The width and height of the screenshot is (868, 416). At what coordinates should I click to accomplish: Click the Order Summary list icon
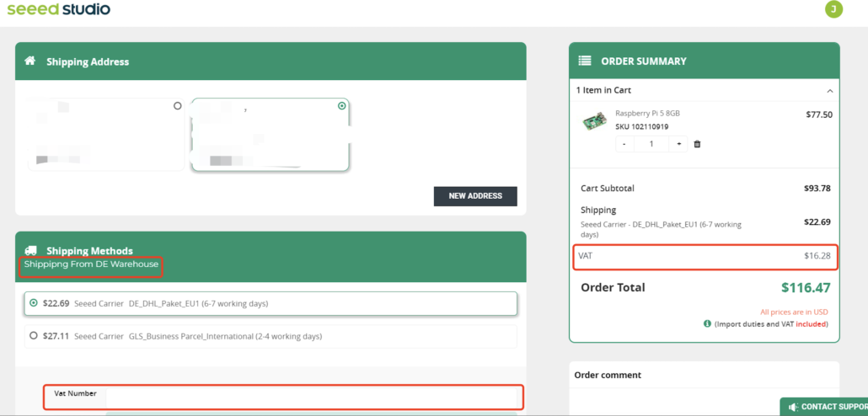[585, 61]
